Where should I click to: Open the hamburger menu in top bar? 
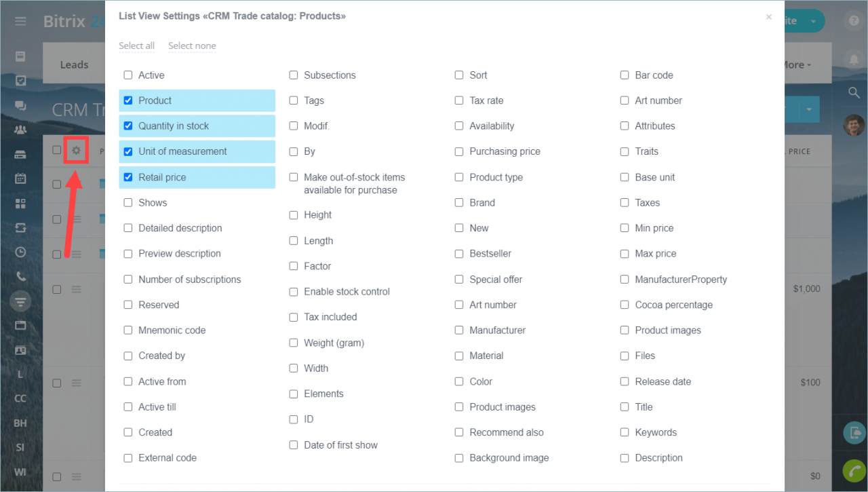[x=20, y=21]
